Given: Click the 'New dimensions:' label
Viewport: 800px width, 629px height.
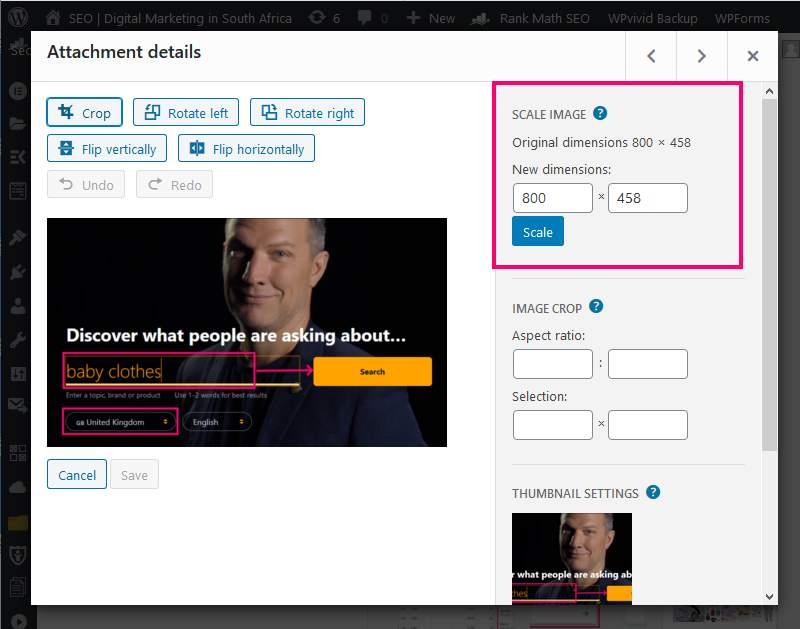Looking at the screenshot, I should point(562,169).
